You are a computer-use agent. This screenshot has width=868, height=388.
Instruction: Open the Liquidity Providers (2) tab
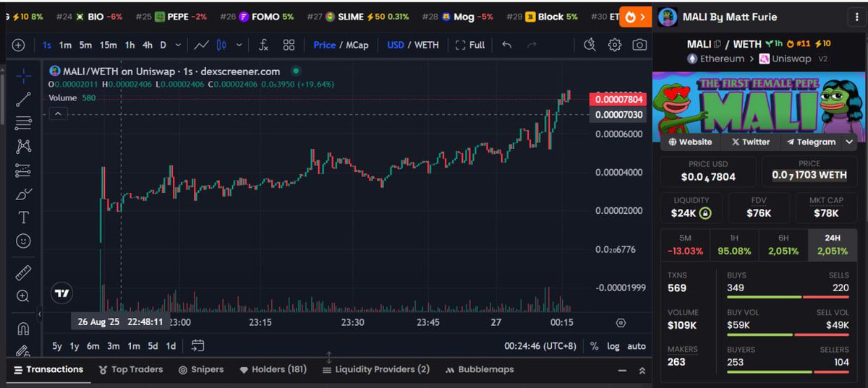point(376,369)
